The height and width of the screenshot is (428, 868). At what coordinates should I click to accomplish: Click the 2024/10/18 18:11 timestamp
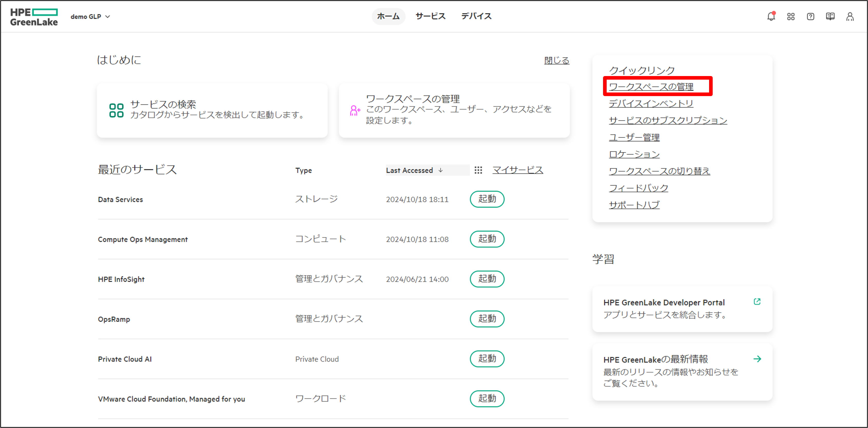click(417, 199)
